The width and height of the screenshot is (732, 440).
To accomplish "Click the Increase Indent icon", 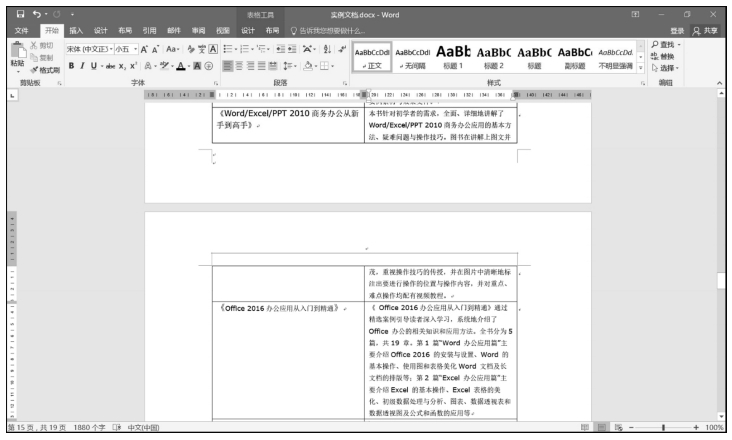I will (292, 49).
